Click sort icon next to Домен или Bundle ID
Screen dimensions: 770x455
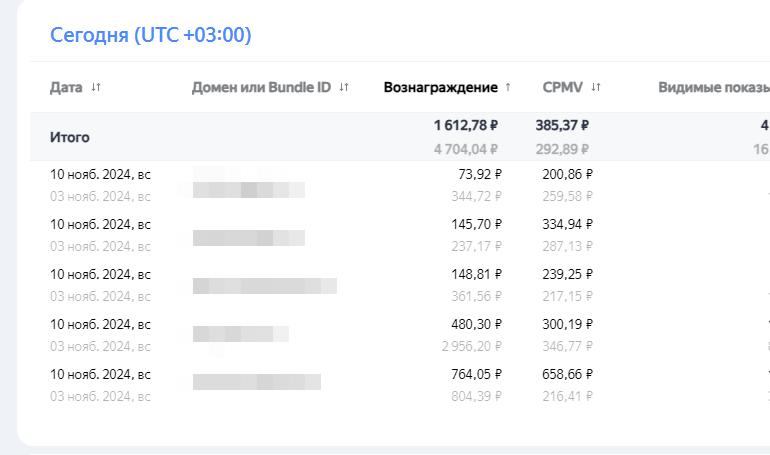click(344, 87)
